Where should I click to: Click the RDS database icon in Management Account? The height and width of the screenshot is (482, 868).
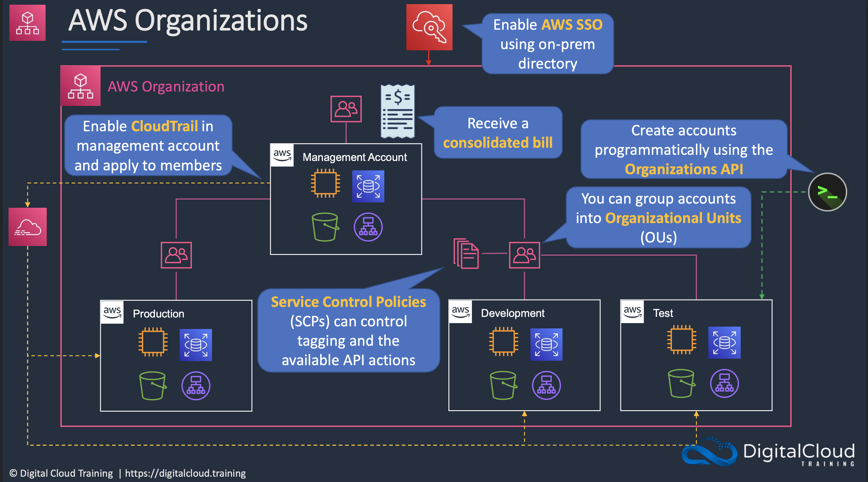[x=368, y=186]
